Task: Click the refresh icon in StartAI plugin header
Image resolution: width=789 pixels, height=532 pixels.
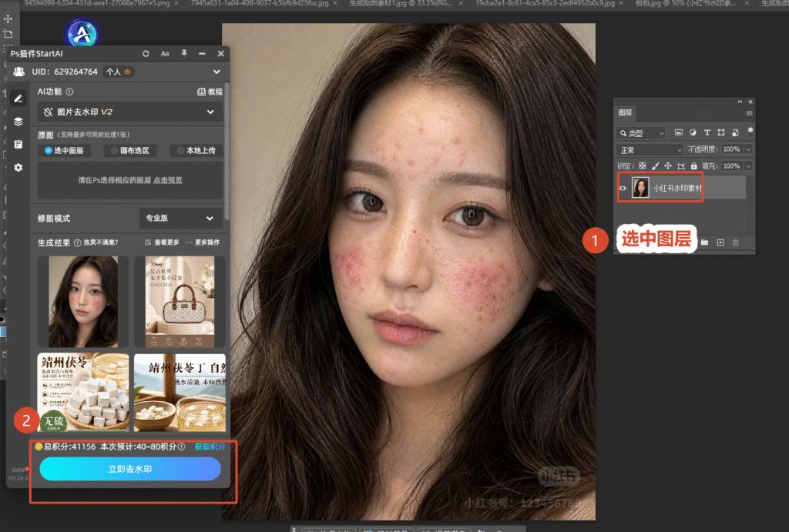Action: click(x=146, y=53)
